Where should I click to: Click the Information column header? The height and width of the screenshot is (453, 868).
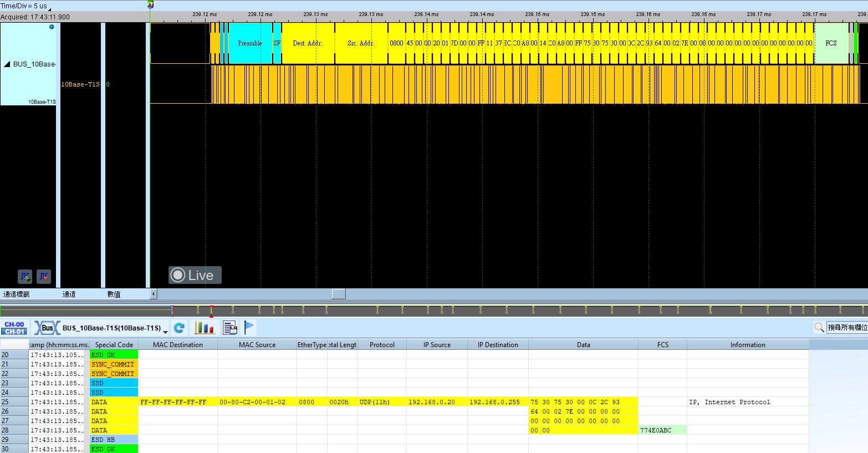click(x=748, y=345)
